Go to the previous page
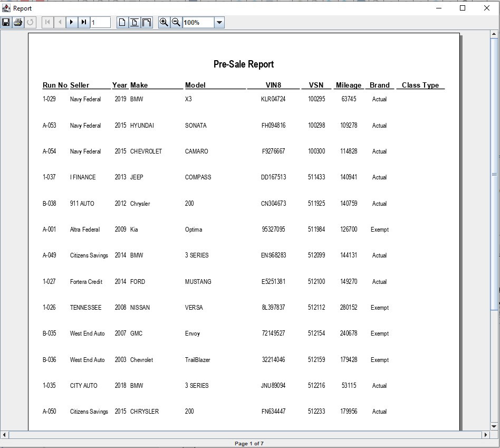This screenshot has height=448, width=500. (x=60, y=22)
